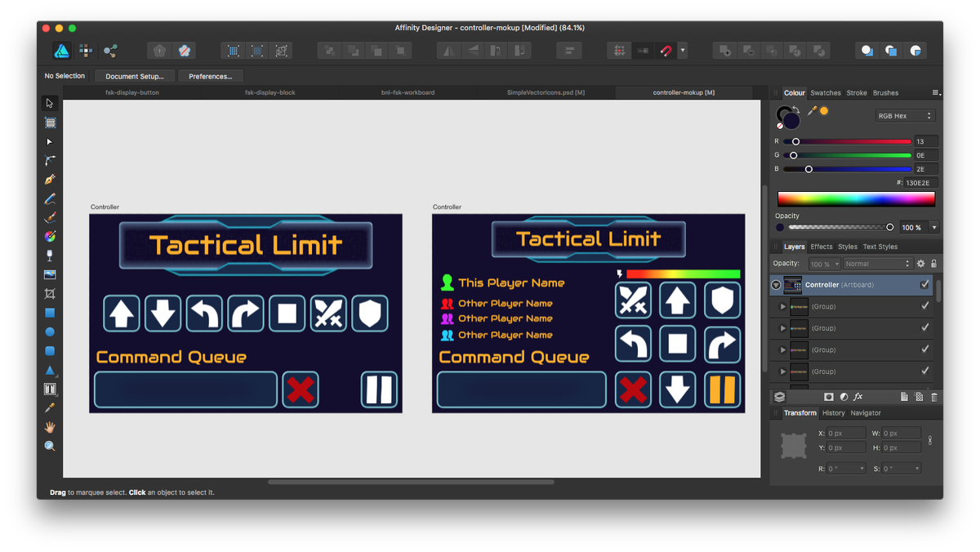The width and height of the screenshot is (980, 552).
Task: Toggle snapping with the magnet icon
Action: [666, 51]
